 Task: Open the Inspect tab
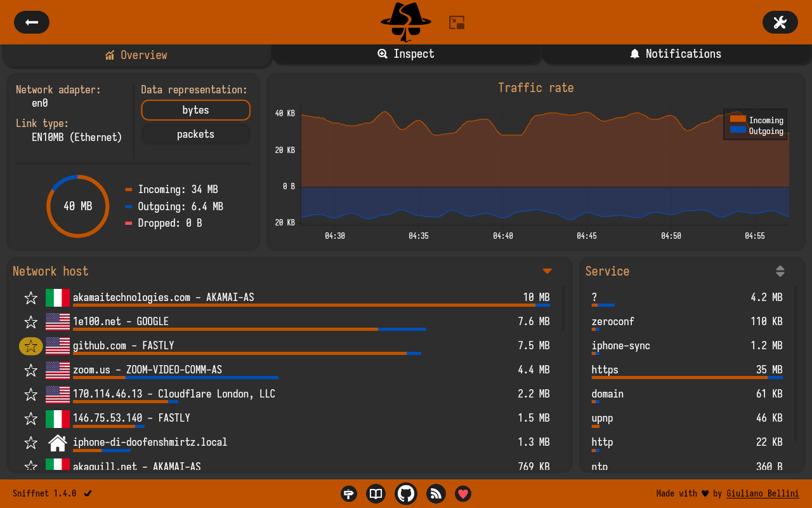pos(406,54)
